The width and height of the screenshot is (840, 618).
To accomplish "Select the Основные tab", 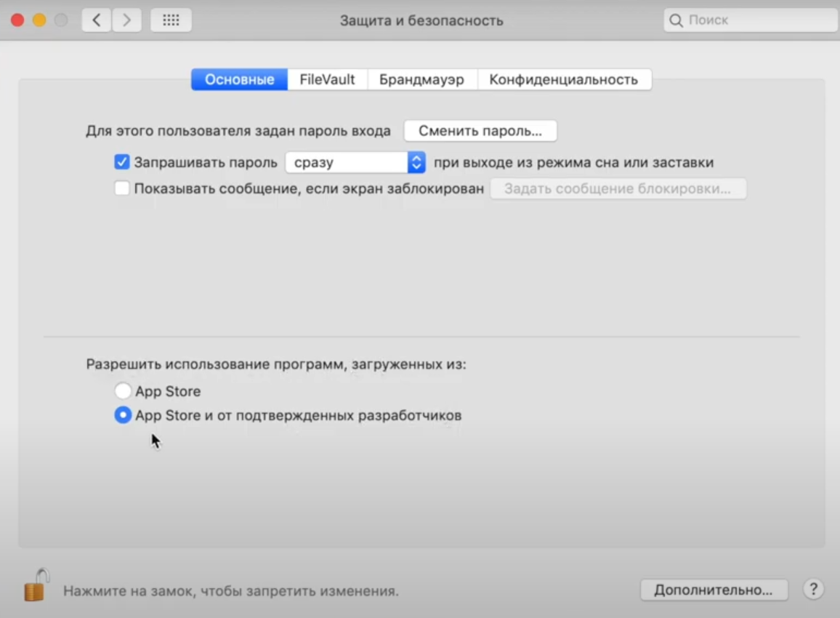I will click(239, 80).
